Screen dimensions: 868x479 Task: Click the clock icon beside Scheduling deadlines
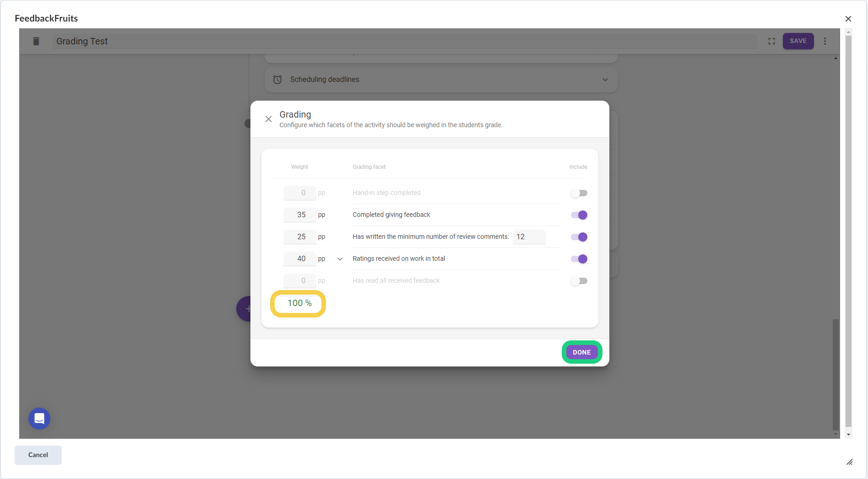pyautogui.click(x=277, y=80)
